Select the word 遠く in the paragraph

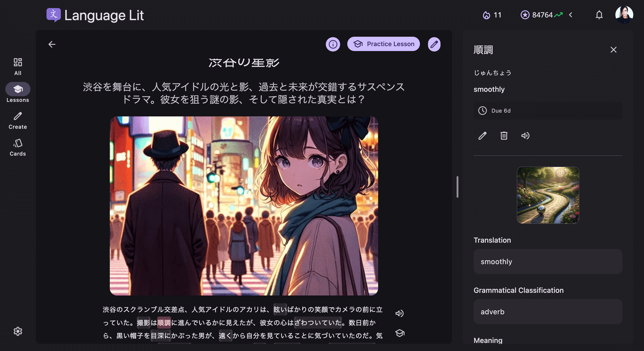coord(225,336)
